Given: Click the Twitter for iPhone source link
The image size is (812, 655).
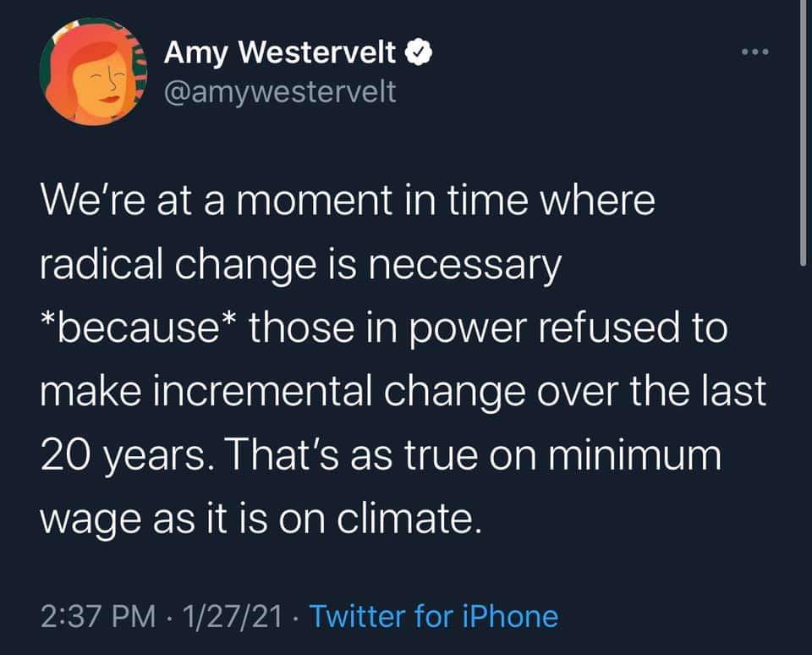Looking at the screenshot, I should [x=434, y=615].
